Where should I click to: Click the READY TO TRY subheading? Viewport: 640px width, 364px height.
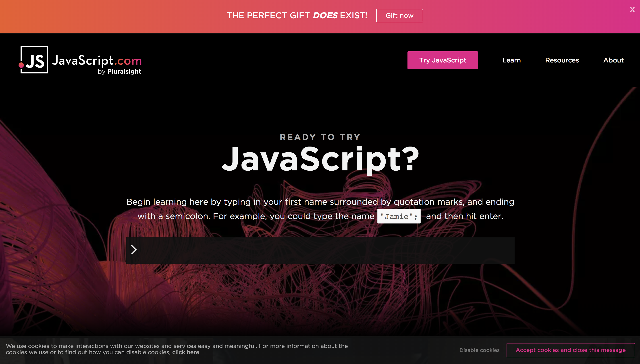(x=320, y=137)
